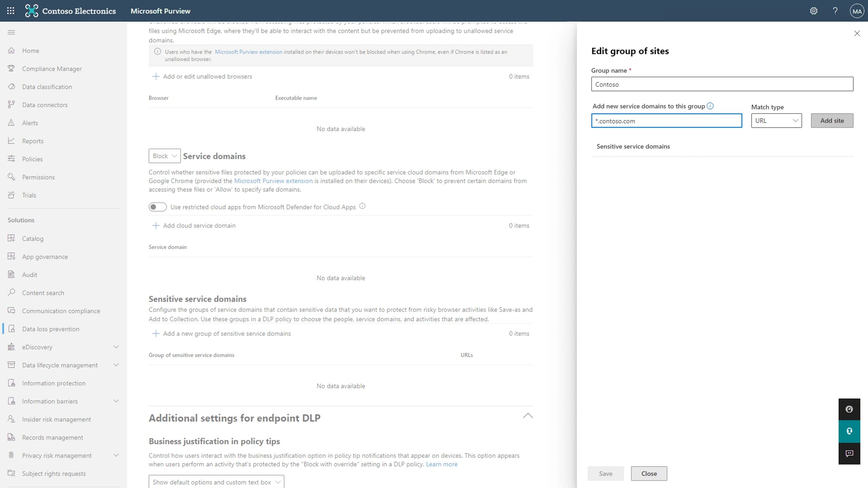Select Data loss prevention in the sidebar
Viewport: 868px width, 488px height.
51,329
